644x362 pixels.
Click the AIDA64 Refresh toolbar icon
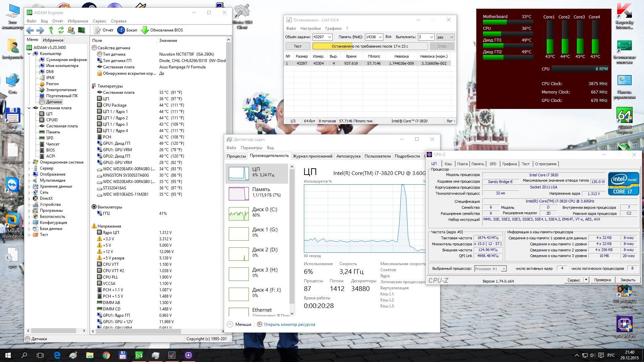pyautogui.click(x=61, y=30)
